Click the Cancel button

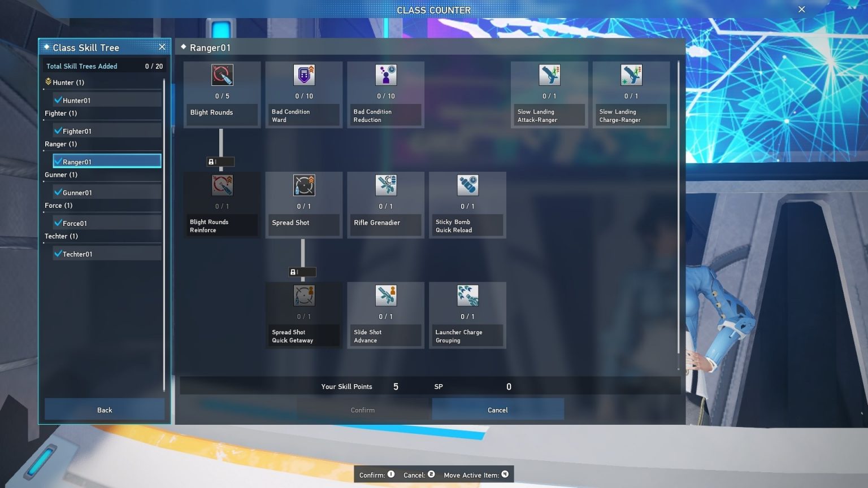pos(497,410)
